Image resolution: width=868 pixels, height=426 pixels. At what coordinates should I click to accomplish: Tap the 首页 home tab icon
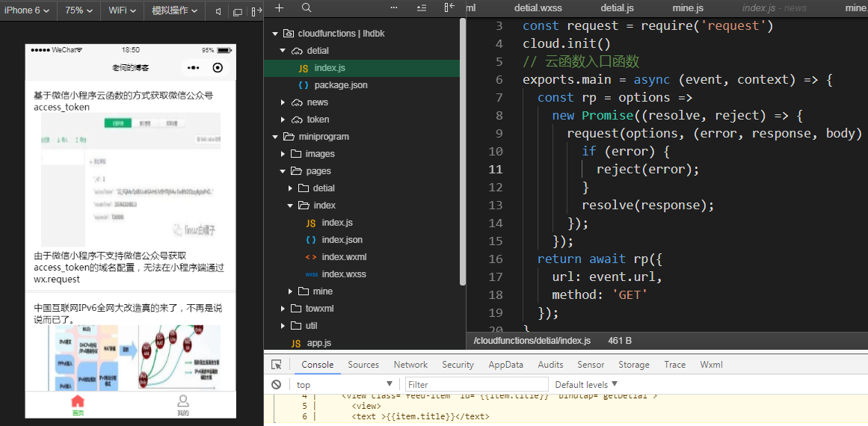tap(78, 401)
